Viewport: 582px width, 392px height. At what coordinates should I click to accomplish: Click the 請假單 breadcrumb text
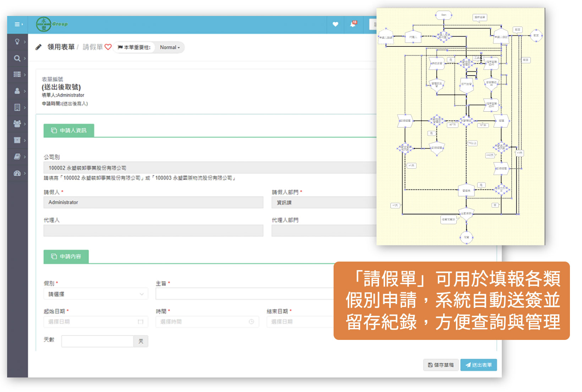click(x=93, y=47)
